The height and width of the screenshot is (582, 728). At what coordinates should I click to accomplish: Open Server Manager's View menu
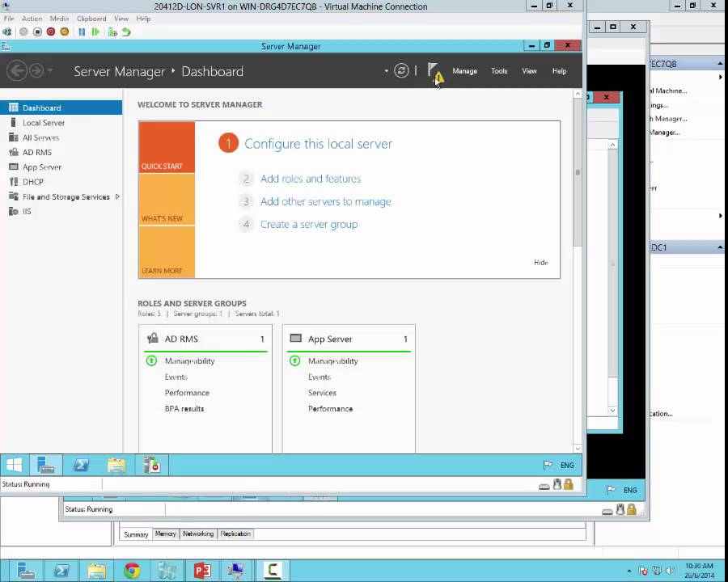point(529,71)
